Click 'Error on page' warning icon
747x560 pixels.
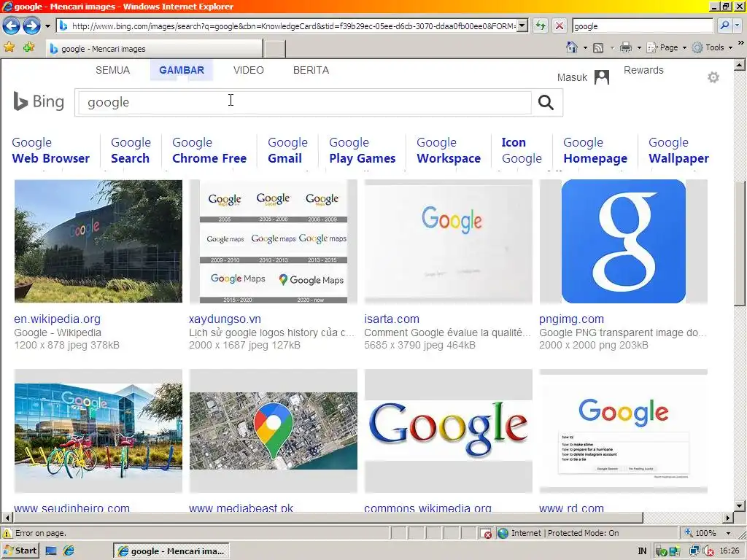click(7, 533)
